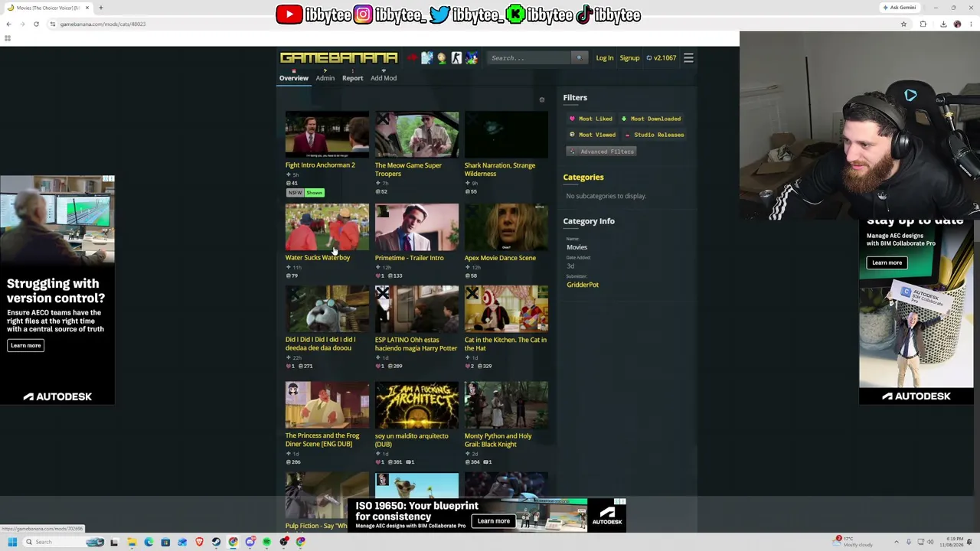Screen dimensions: 980x551
Task: Open the ESP LATINO Harry Potter thumbnail
Action: tap(416, 309)
